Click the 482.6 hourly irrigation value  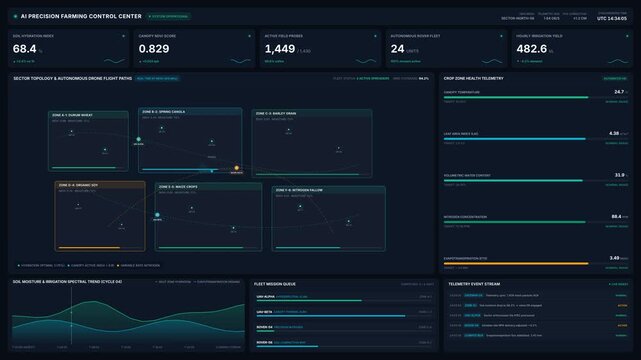click(531, 49)
